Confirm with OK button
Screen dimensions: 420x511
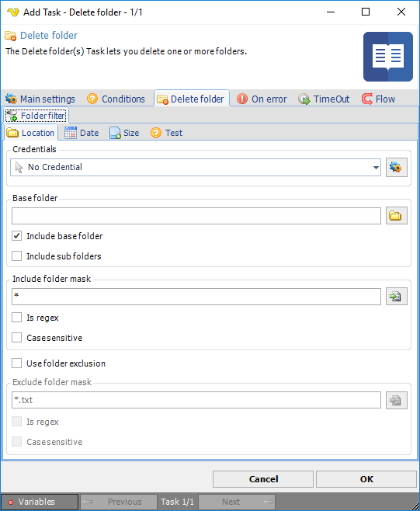pyautogui.click(x=366, y=479)
